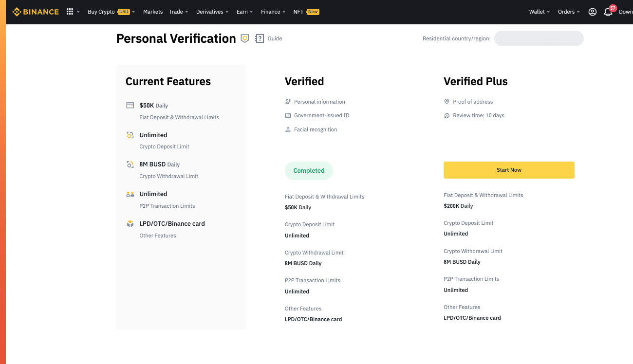This screenshot has width=633, height=364.
Task: Click the Government-issued ID card icon
Action: point(288,116)
